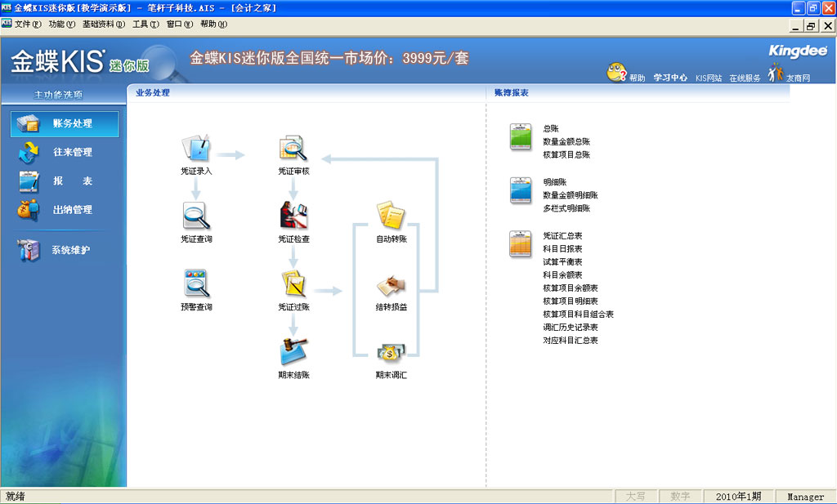837x504 pixels.
Task: Open the 凭证审核 voucher audit icon
Action: point(293,149)
